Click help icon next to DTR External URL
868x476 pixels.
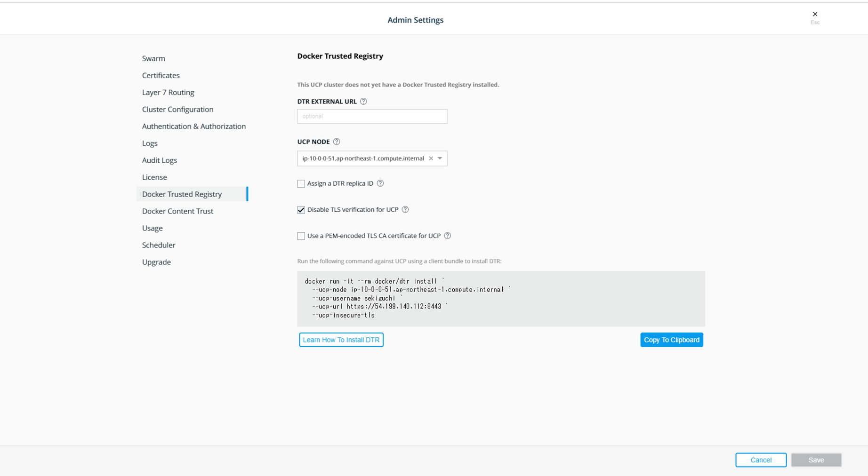click(x=363, y=102)
